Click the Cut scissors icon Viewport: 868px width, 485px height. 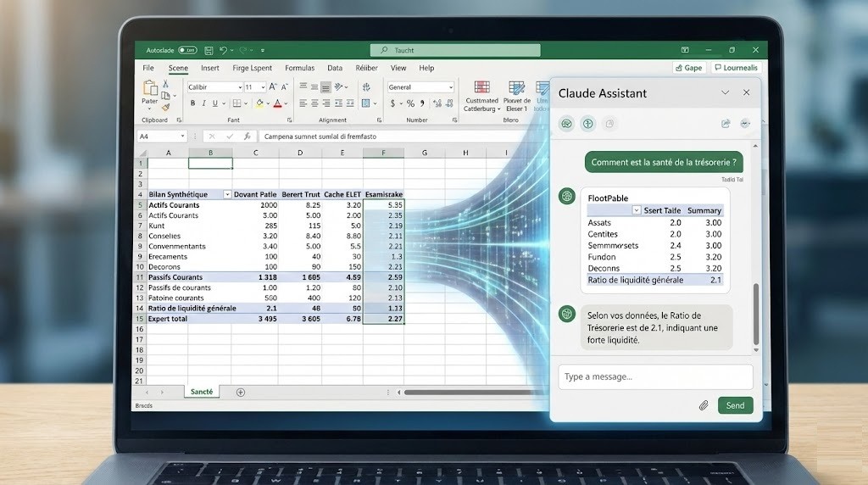pyautogui.click(x=165, y=84)
